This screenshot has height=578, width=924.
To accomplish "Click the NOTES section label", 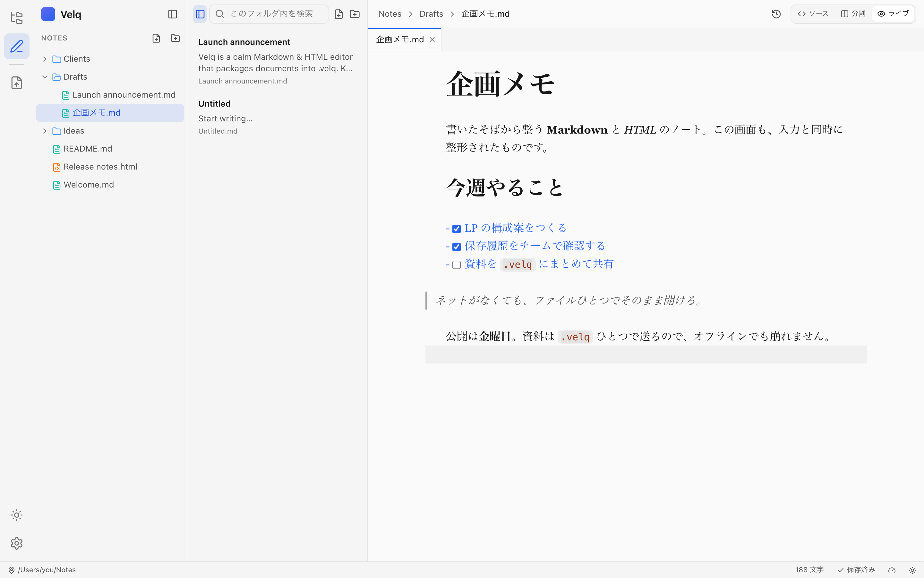I will (54, 38).
